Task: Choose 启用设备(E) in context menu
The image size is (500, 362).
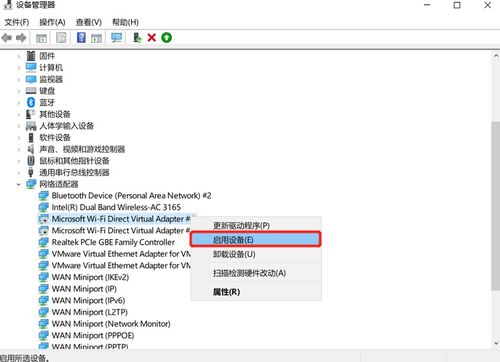Action: 256,239
